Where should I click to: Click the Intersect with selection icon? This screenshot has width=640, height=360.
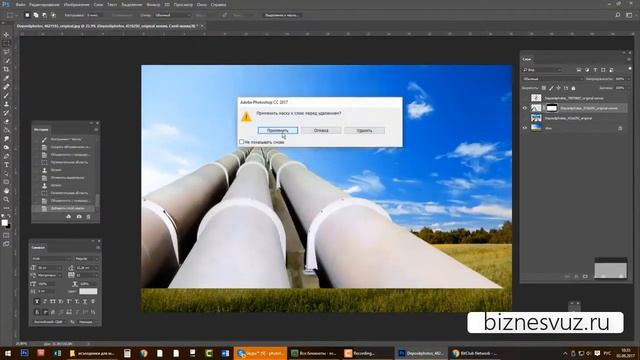[53, 15]
